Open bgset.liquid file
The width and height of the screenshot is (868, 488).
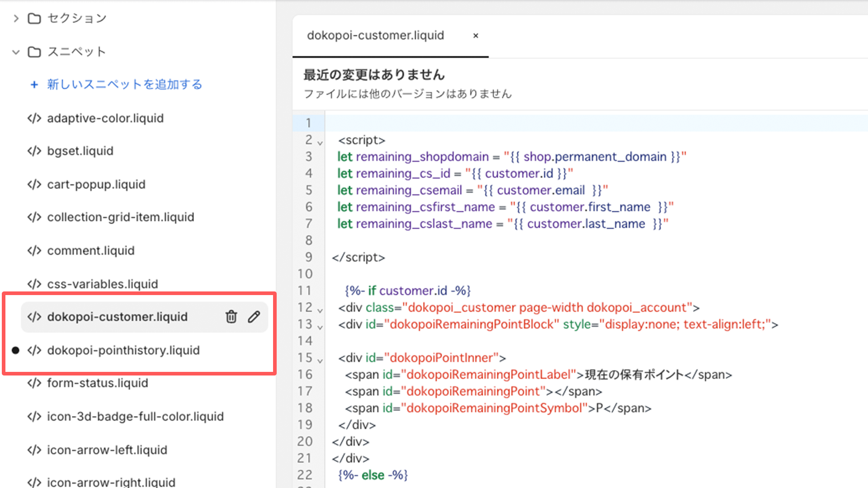[x=80, y=151]
